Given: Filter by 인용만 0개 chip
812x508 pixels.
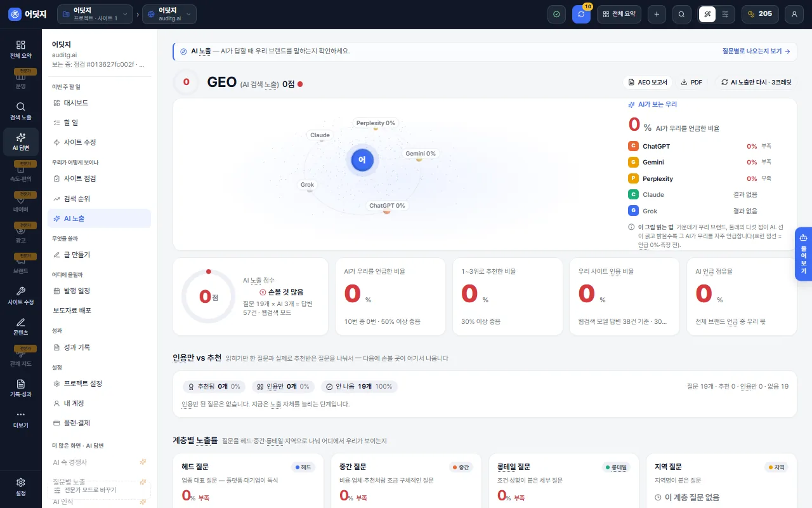Looking at the screenshot, I should click(x=283, y=386).
